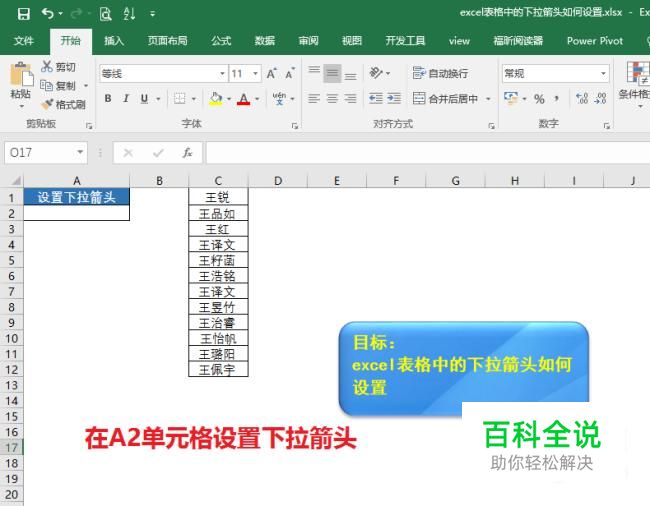The width and height of the screenshot is (650, 506).
Task: Click the Cut (剪切) scissors icon
Action: pos(47,66)
